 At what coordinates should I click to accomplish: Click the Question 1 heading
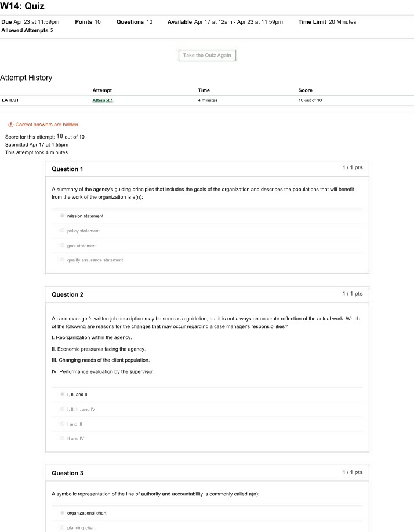click(x=67, y=169)
